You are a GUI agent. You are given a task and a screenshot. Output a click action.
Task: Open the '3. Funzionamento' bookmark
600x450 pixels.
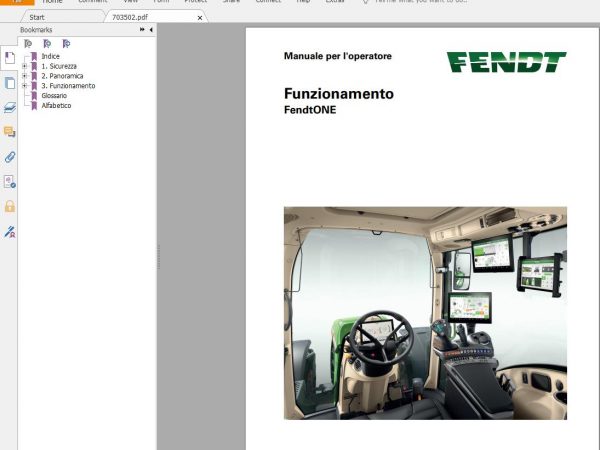tap(68, 86)
